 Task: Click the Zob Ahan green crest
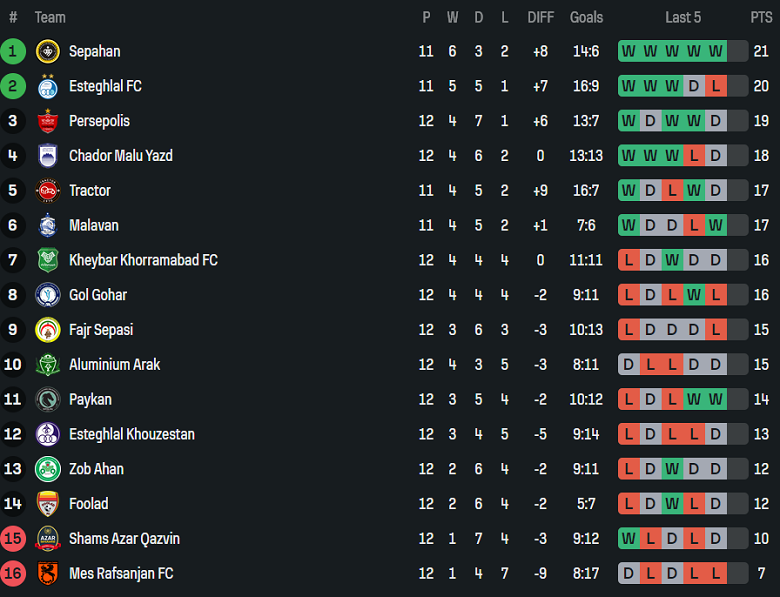point(47,469)
